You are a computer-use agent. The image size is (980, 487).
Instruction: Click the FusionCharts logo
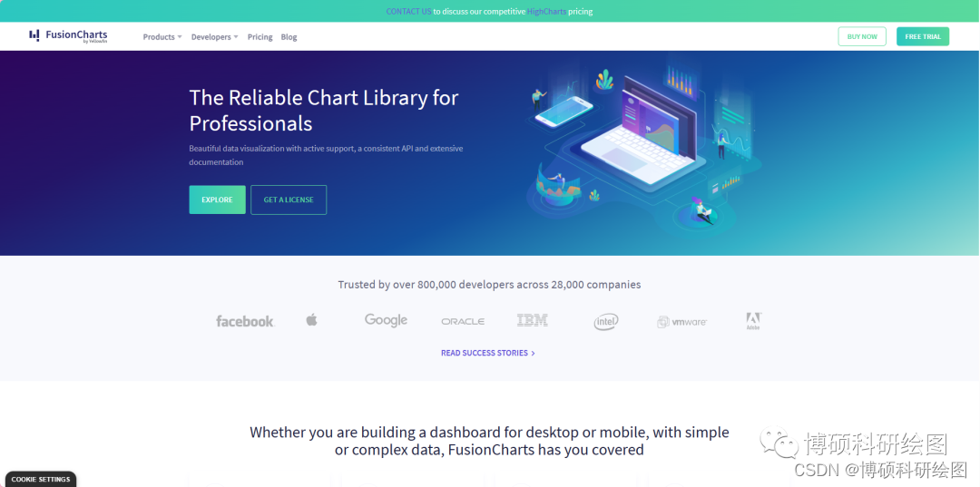(x=68, y=36)
